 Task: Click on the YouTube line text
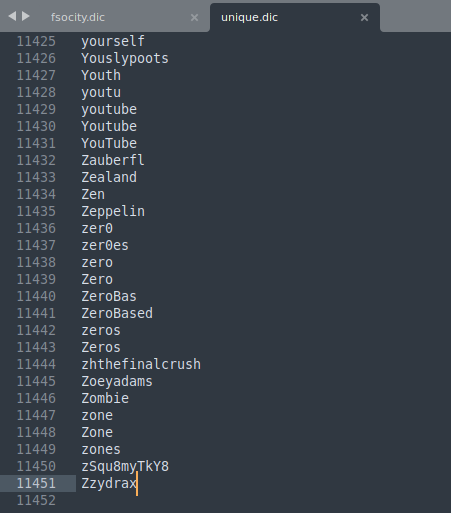[109, 143]
